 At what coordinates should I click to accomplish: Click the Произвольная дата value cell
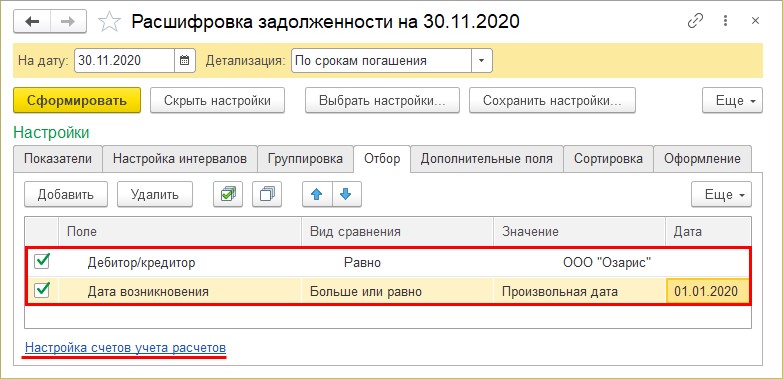(x=579, y=291)
